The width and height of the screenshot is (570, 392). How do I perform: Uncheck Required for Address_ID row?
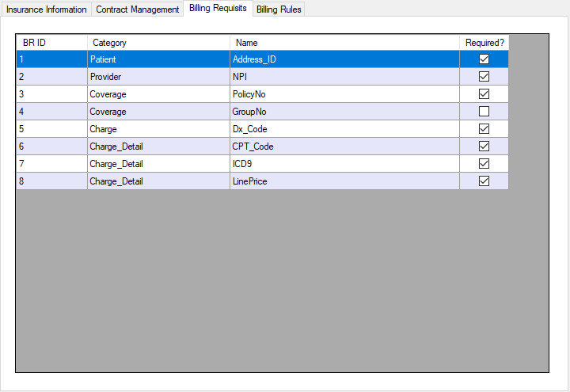pos(484,59)
